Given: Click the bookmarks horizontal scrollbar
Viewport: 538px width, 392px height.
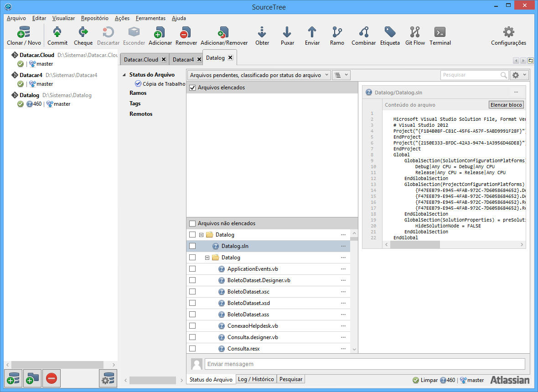Looking at the screenshot, I should 57,365.
